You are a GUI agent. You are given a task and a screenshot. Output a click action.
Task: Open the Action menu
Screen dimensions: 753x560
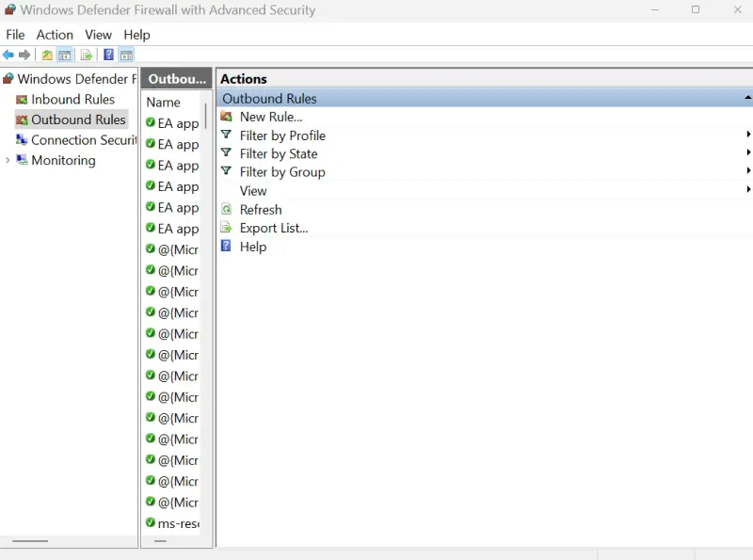click(54, 34)
